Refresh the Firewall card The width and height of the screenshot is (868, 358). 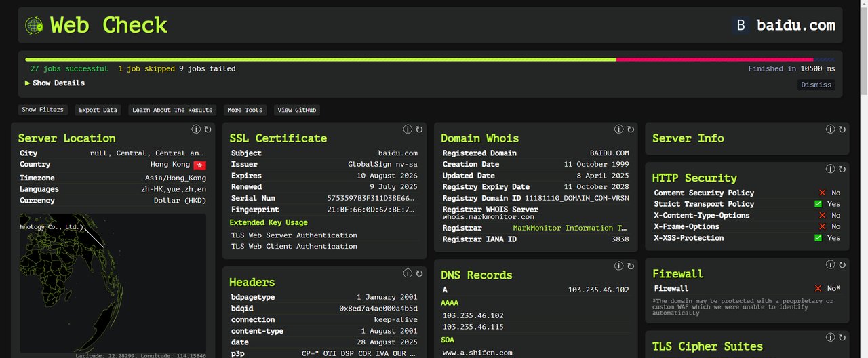842,264
